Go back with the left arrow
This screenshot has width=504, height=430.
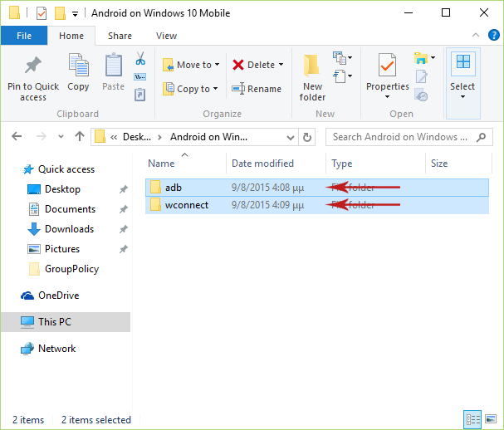point(17,137)
